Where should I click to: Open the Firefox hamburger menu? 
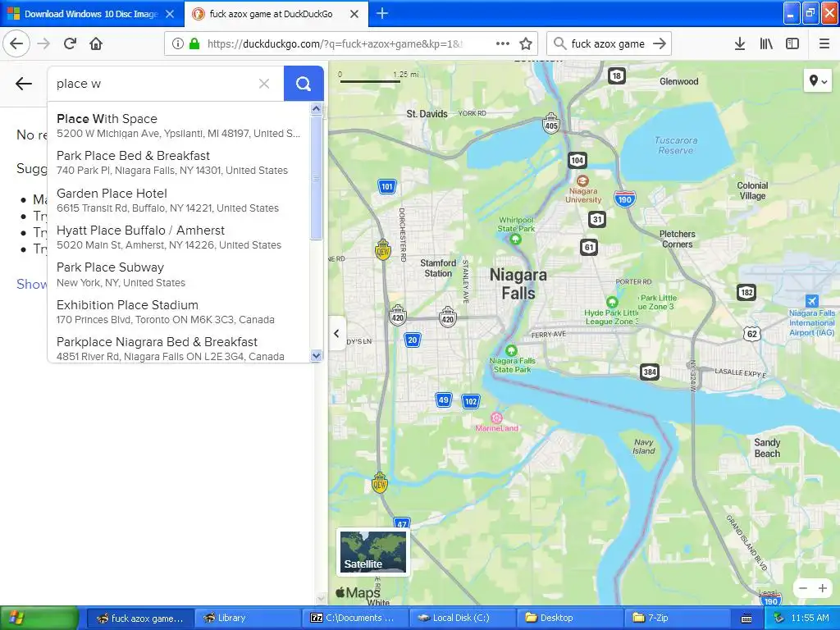coord(824,43)
